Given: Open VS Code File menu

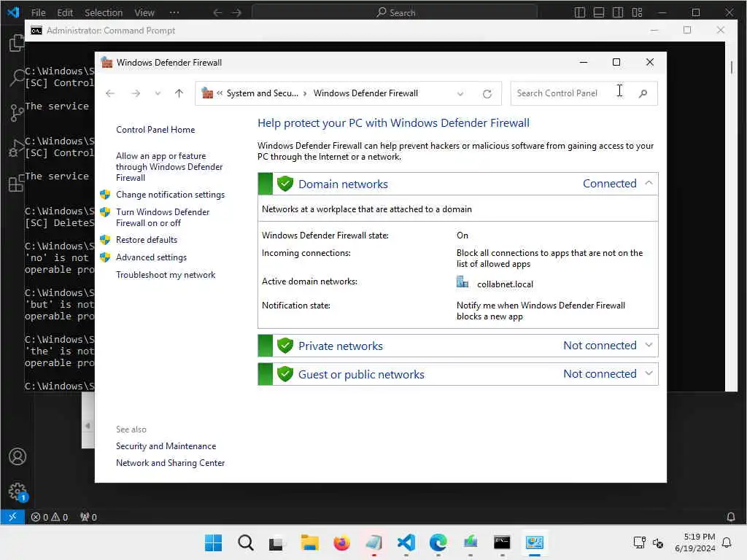Looking at the screenshot, I should pyautogui.click(x=38, y=12).
